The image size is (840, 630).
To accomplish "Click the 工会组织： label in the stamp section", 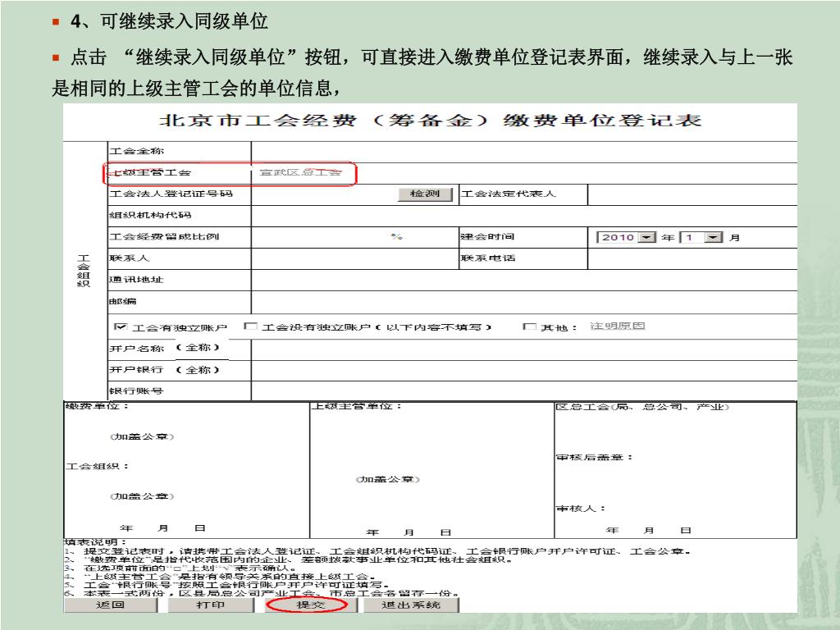I will (x=97, y=466).
